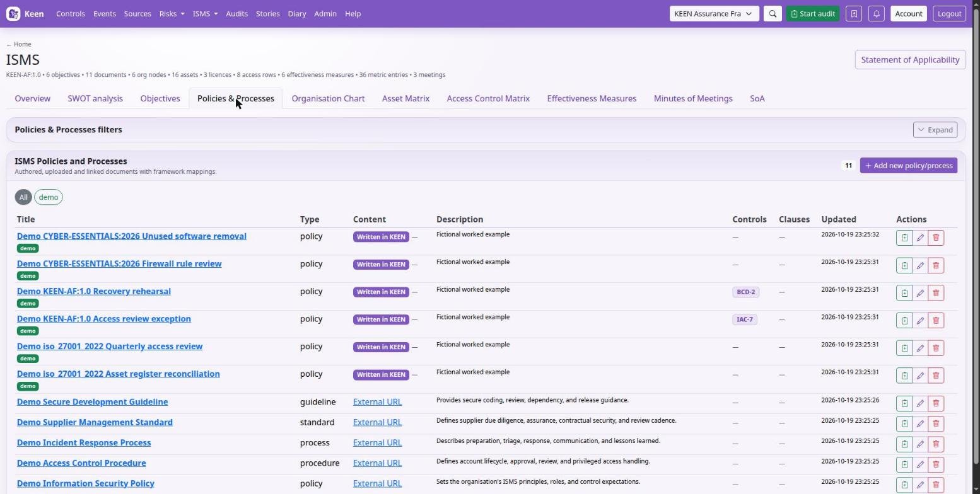Click the Keen logo icon

13,13
